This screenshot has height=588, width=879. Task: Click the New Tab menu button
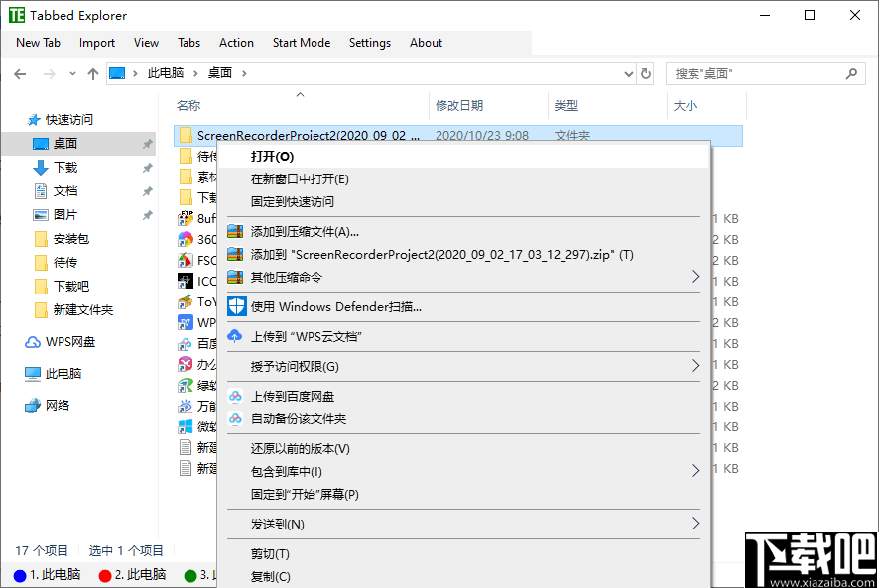(38, 43)
